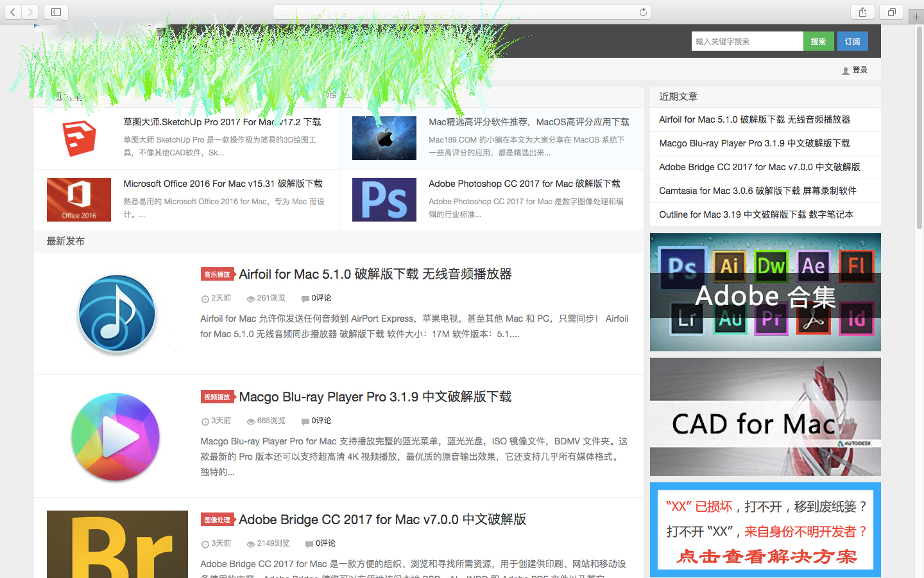This screenshot has width=924, height=578.
Task: Open the Apple logo galaxy thumbnail
Action: point(384,138)
